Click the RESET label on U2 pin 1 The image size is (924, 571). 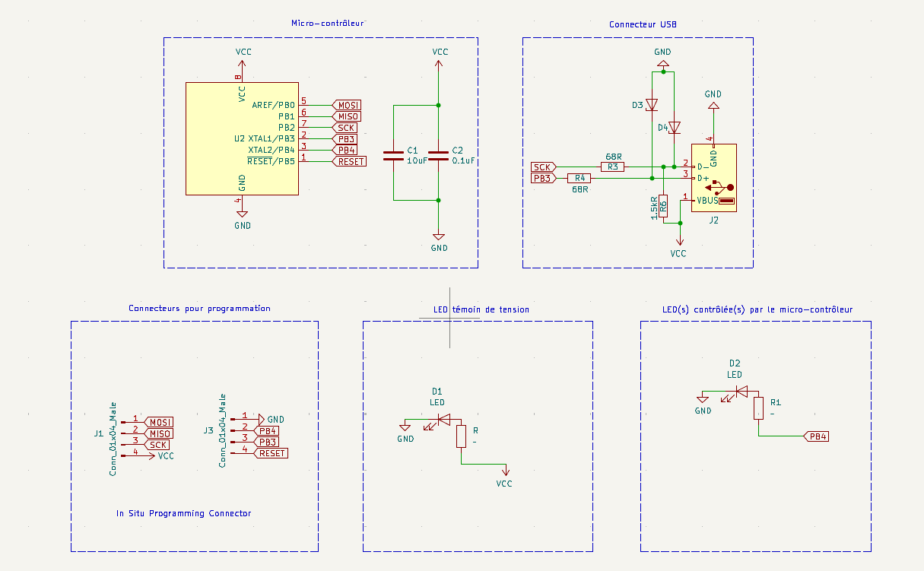click(x=350, y=161)
